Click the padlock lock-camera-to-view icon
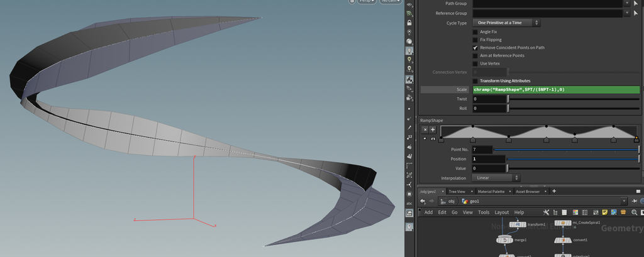 (x=409, y=23)
